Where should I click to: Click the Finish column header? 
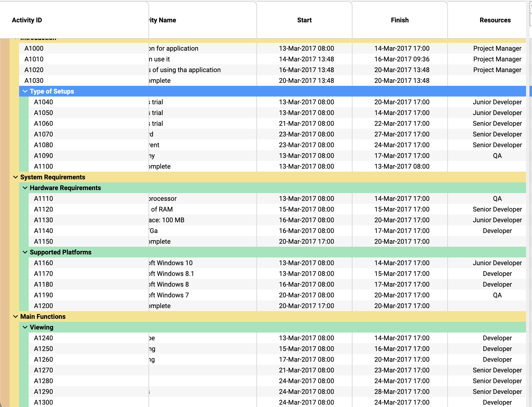click(x=400, y=20)
